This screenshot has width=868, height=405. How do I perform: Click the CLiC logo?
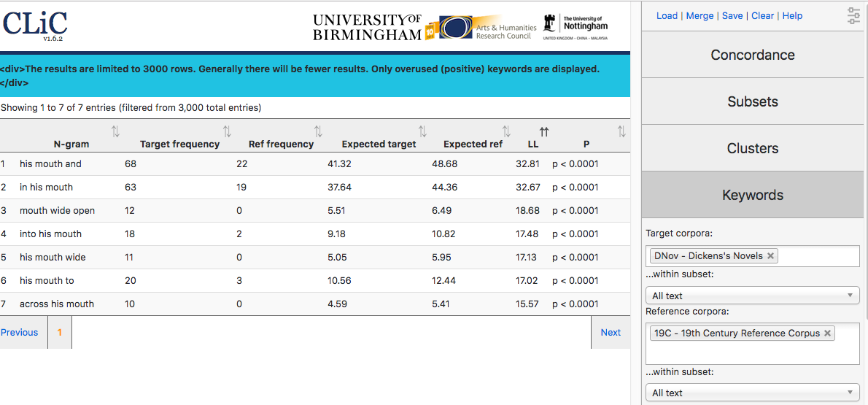click(x=36, y=24)
